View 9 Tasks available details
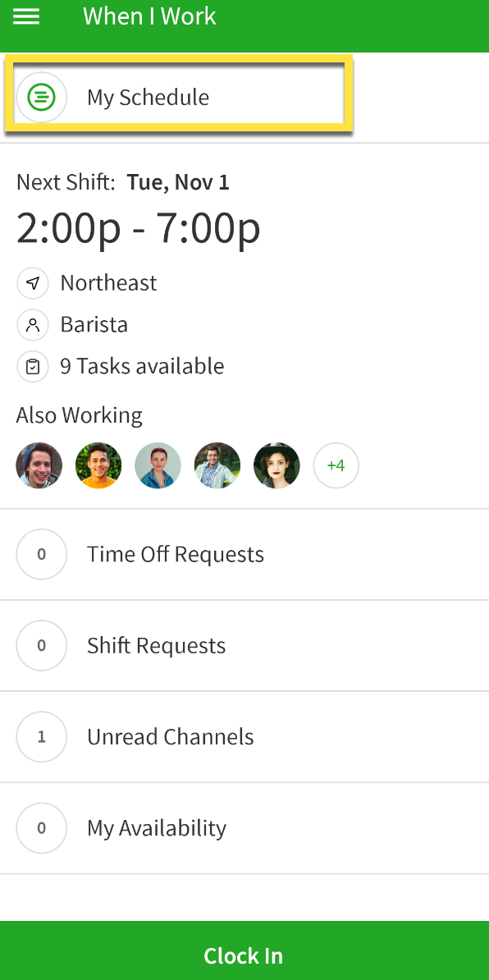 141,366
